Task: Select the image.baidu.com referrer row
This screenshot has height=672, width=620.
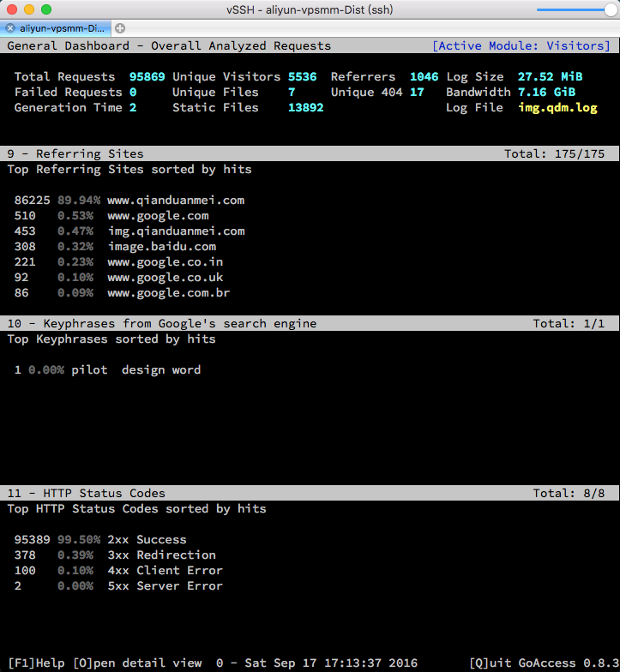Action: [161, 247]
